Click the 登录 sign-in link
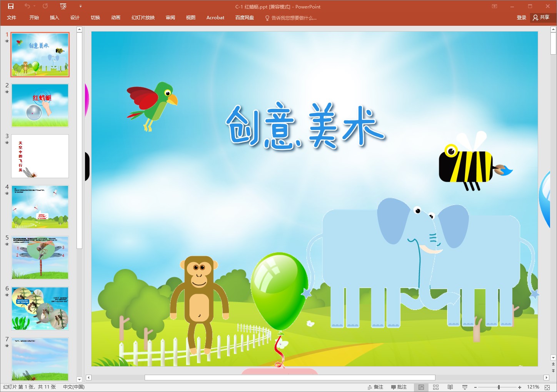Viewport: 557px width, 392px height. click(x=521, y=18)
